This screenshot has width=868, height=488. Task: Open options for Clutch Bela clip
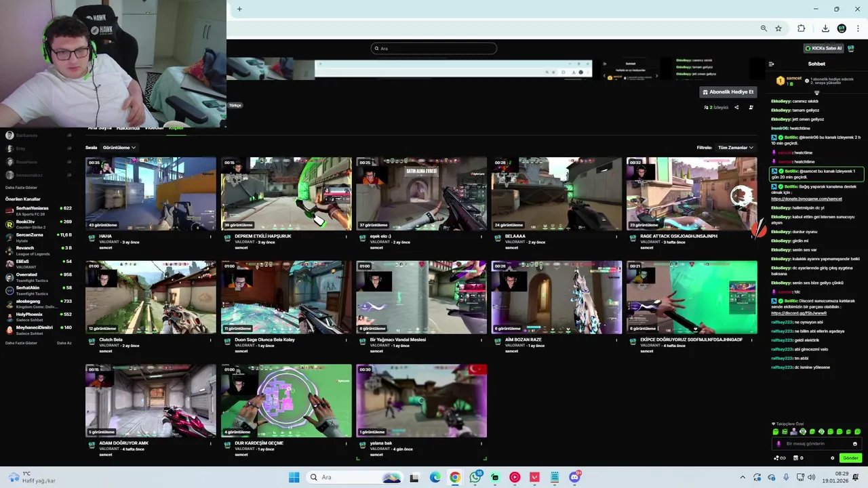[x=211, y=340]
